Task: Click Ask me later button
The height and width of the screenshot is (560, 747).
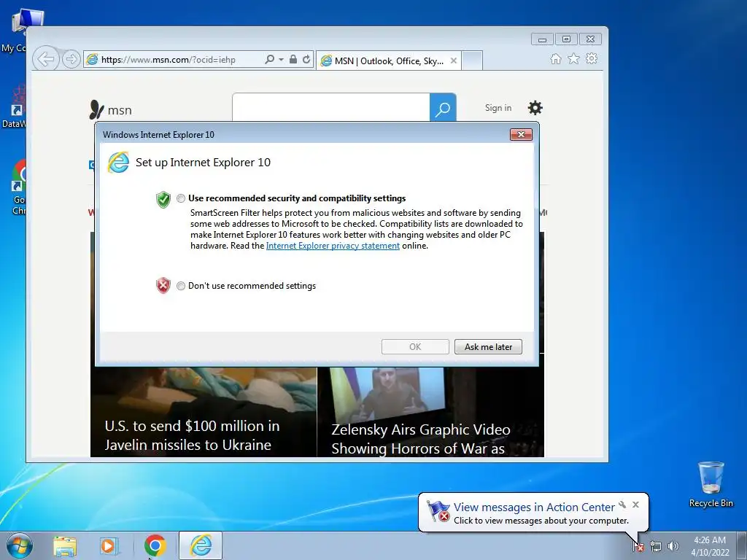Action: click(488, 346)
